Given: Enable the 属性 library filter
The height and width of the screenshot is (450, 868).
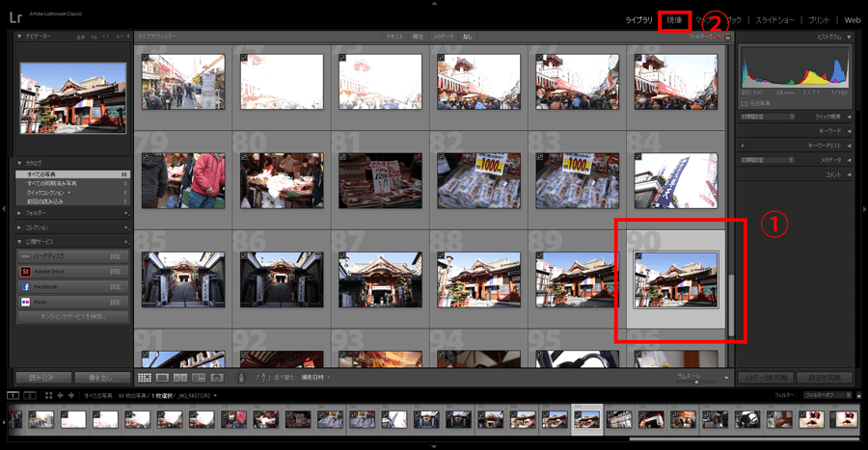Looking at the screenshot, I should click(x=418, y=37).
